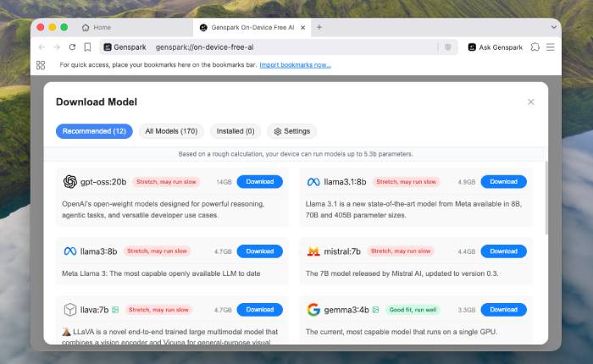Download the llama3.1:8b model
The height and width of the screenshot is (364, 593).
point(503,182)
